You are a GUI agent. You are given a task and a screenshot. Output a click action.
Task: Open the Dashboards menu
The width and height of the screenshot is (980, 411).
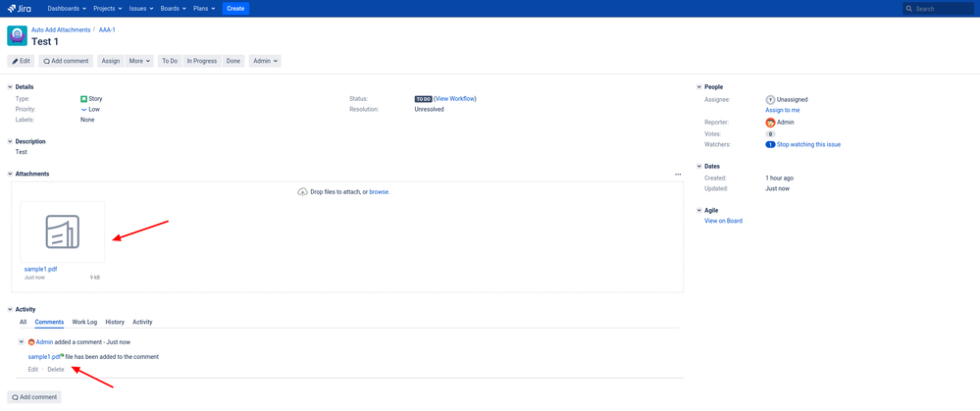point(68,9)
